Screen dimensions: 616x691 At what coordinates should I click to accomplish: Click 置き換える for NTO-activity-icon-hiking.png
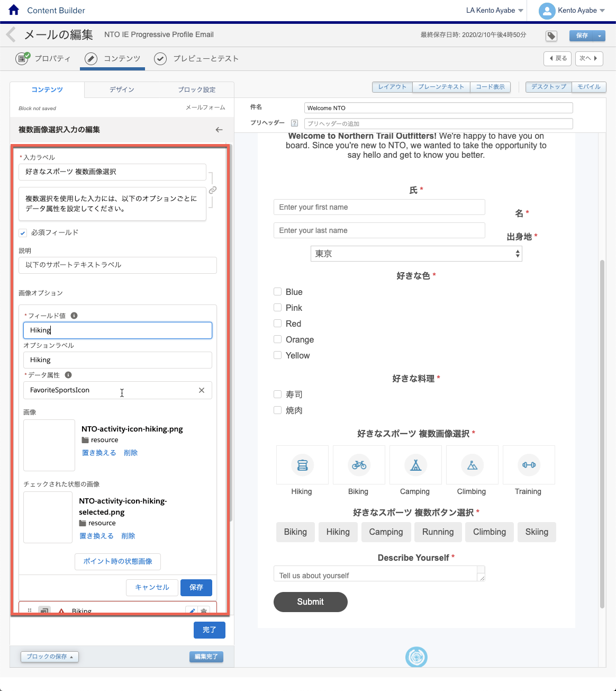click(x=99, y=453)
